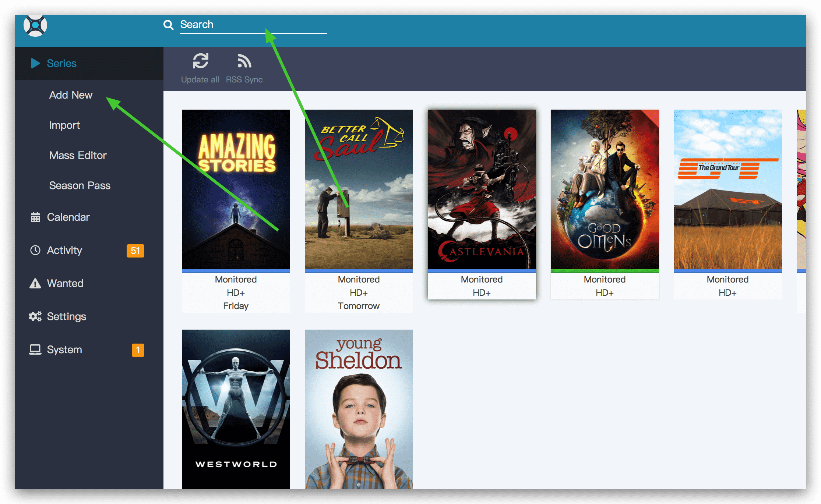Image resolution: width=821 pixels, height=504 pixels.
Task: Open the System section
Action: [64, 349]
